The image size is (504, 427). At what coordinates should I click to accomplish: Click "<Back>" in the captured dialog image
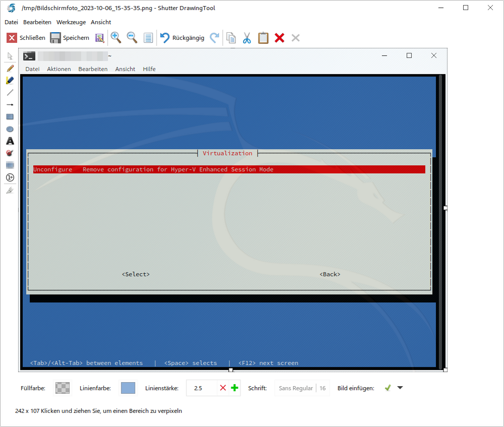point(330,274)
